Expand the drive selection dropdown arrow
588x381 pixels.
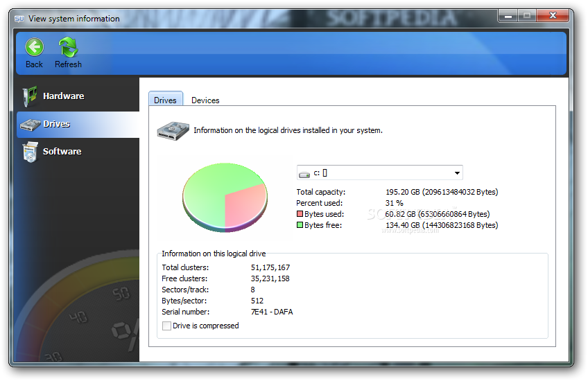point(457,173)
